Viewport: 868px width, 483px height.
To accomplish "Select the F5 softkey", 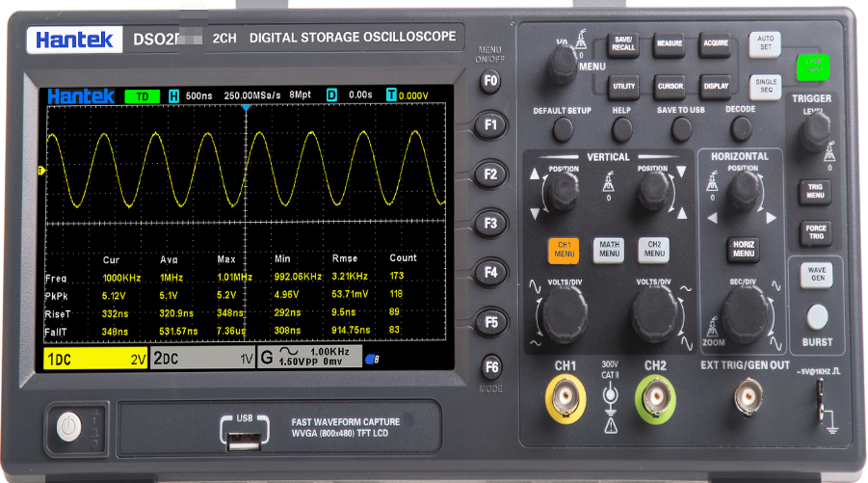I will [490, 322].
